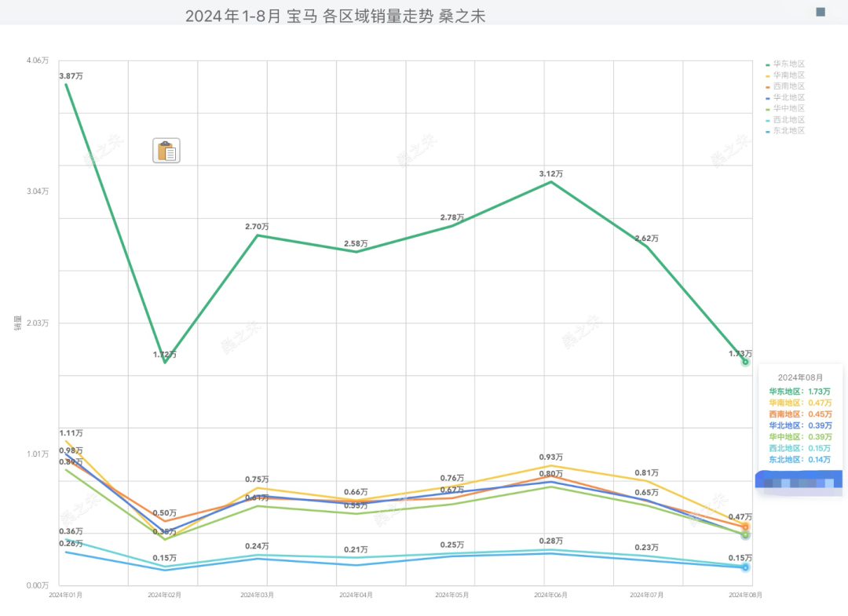Toggle 华北地区 legend entry

[x=788, y=97]
